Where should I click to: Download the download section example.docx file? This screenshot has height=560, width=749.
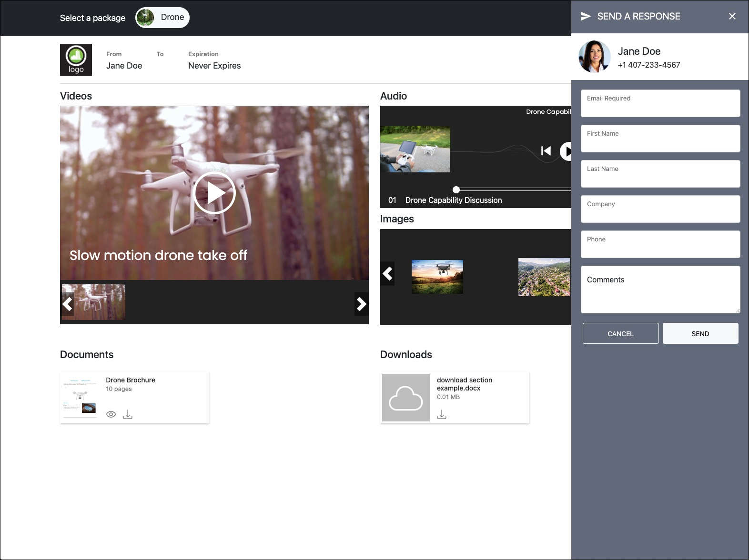pos(442,415)
